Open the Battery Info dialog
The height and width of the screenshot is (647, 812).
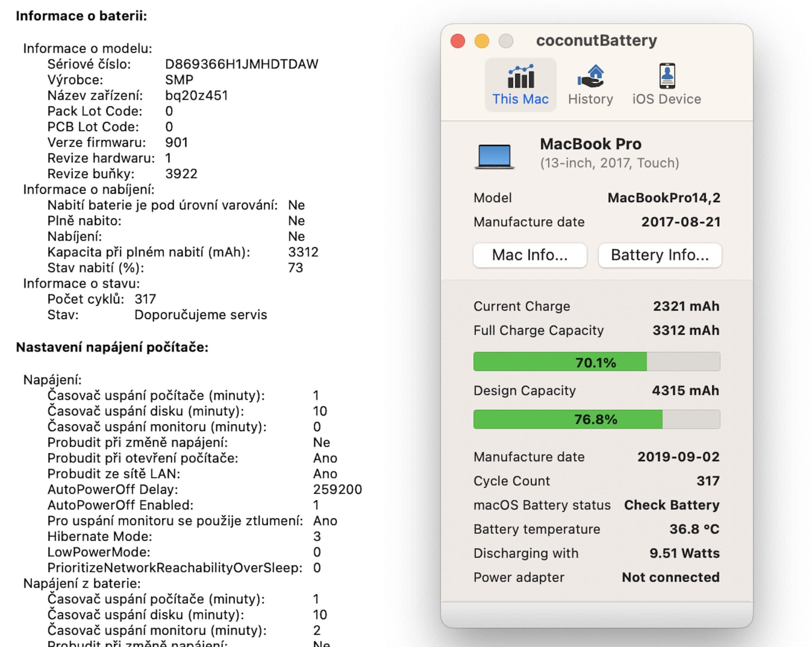(659, 255)
